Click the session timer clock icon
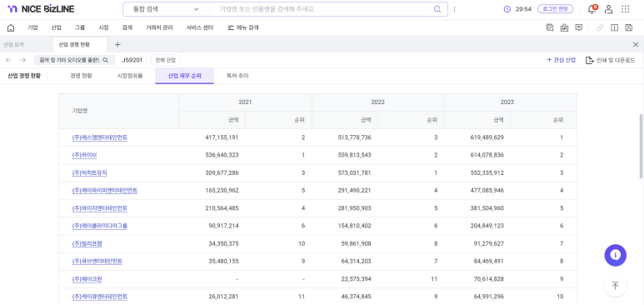Viewport: 644px width, 305px height. click(x=507, y=9)
